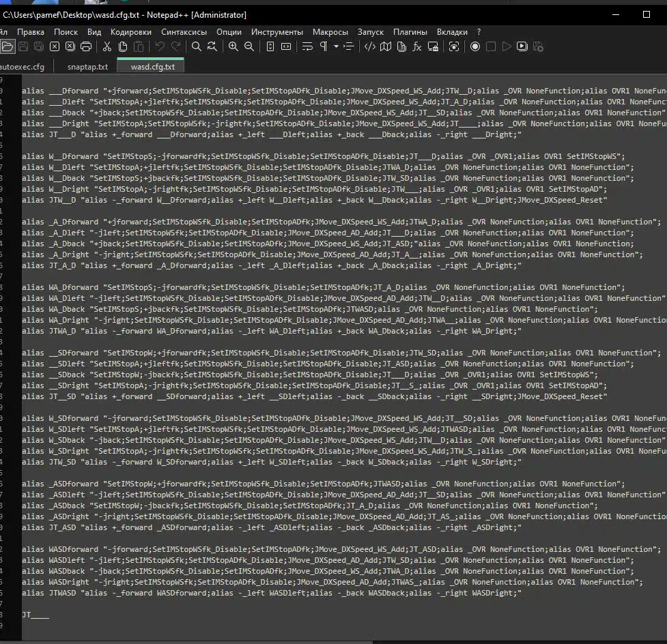Open the Document Map panel icon

pyautogui.click(x=386, y=46)
